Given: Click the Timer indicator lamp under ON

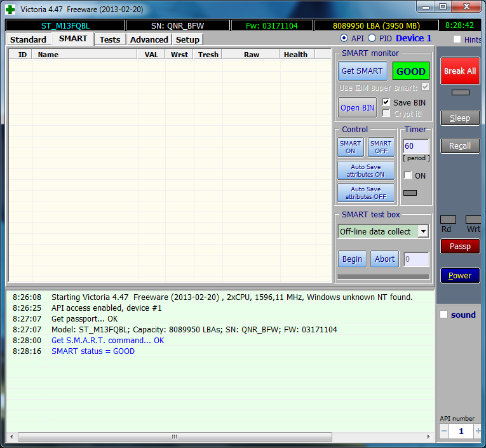Looking at the screenshot, I should 410,193.
